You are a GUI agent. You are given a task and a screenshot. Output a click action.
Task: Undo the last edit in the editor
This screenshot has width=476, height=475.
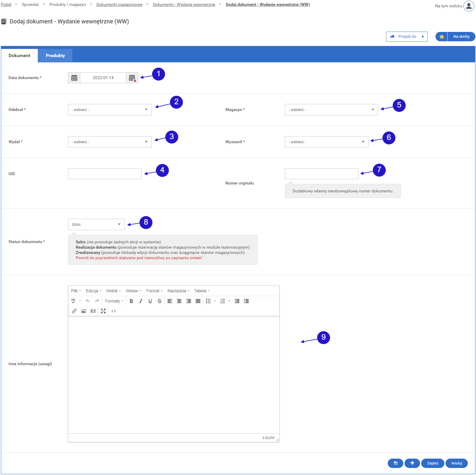tap(88, 301)
